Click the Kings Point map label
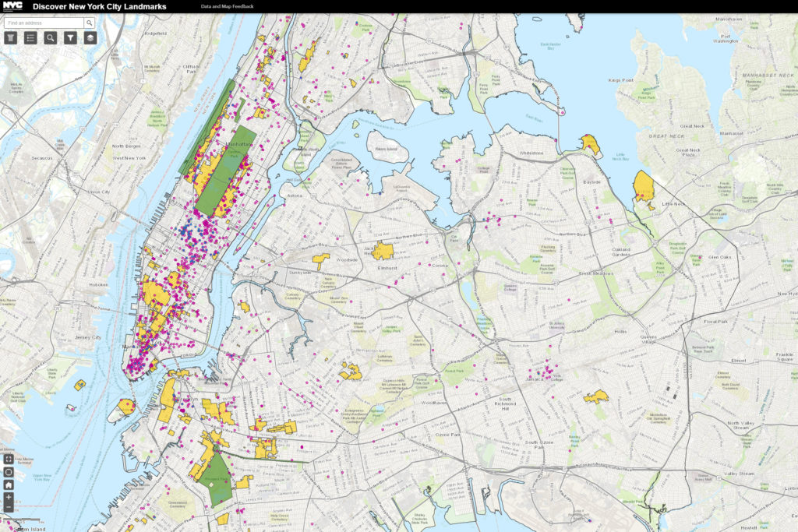 coord(621,80)
